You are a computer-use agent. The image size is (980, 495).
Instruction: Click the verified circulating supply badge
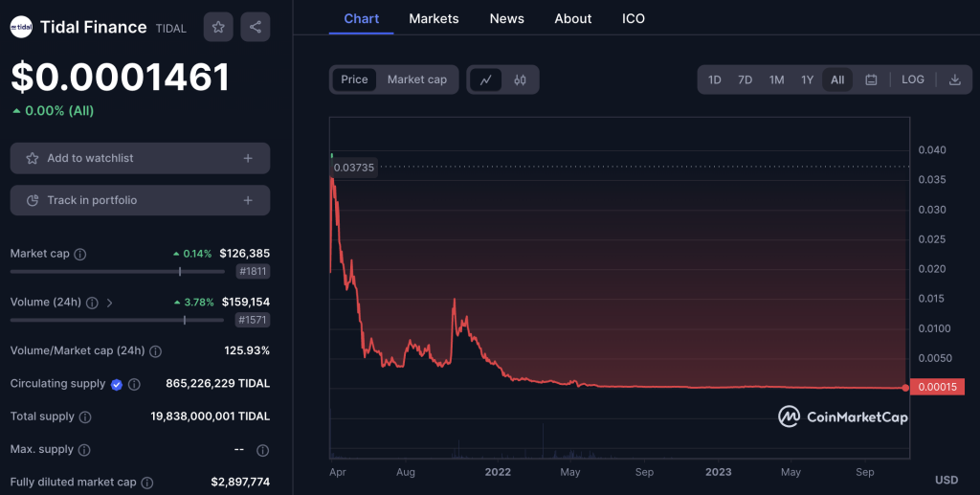tap(117, 384)
